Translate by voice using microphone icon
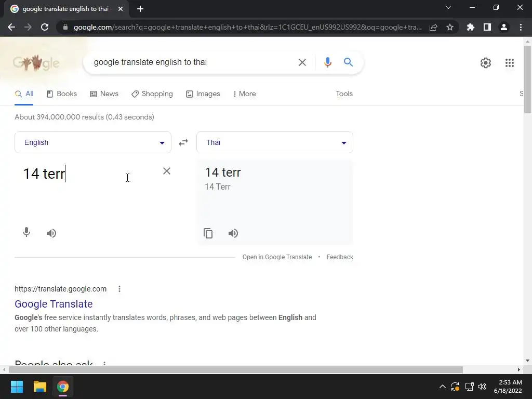This screenshot has height=399, width=532. [26, 232]
